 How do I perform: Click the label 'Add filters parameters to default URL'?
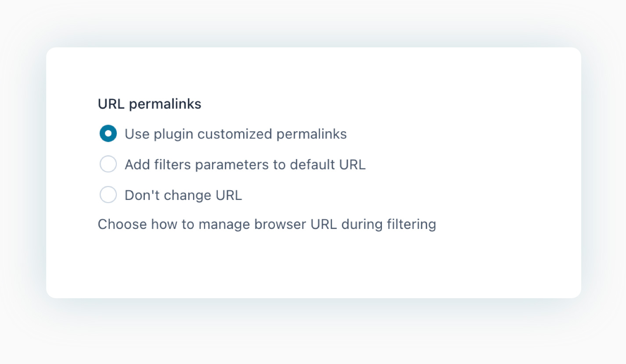coord(245,164)
